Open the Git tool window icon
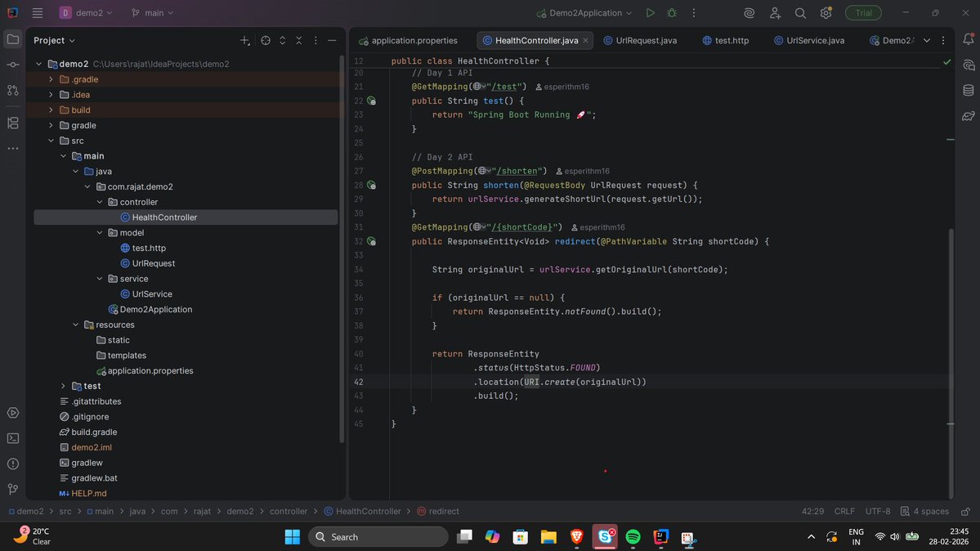The width and height of the screenshot is (980, 551). [12, 489]
